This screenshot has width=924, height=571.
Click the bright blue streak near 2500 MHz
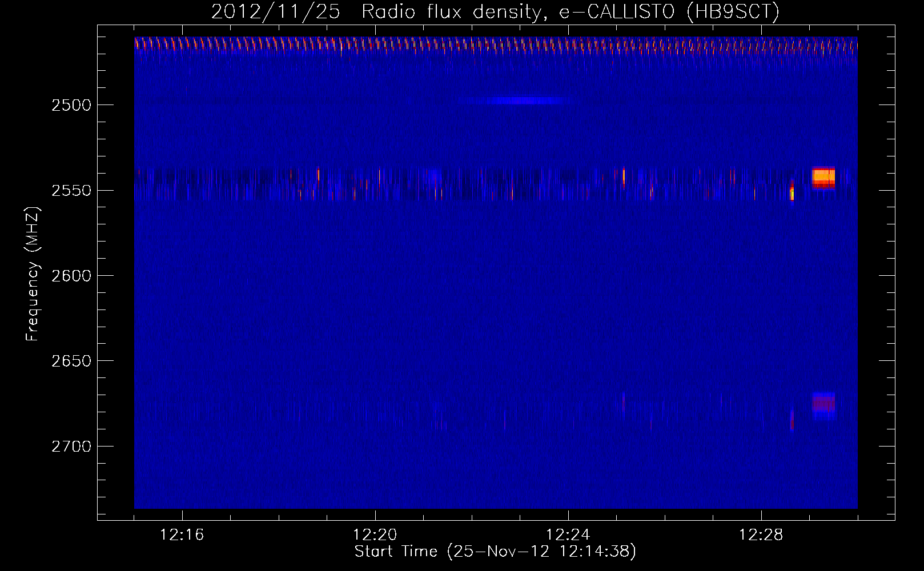pos(524,100)
